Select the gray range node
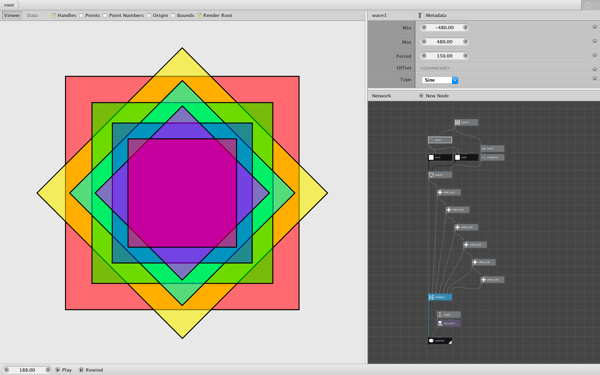Viewport: 600px width, 375px height. pos(448,315)
